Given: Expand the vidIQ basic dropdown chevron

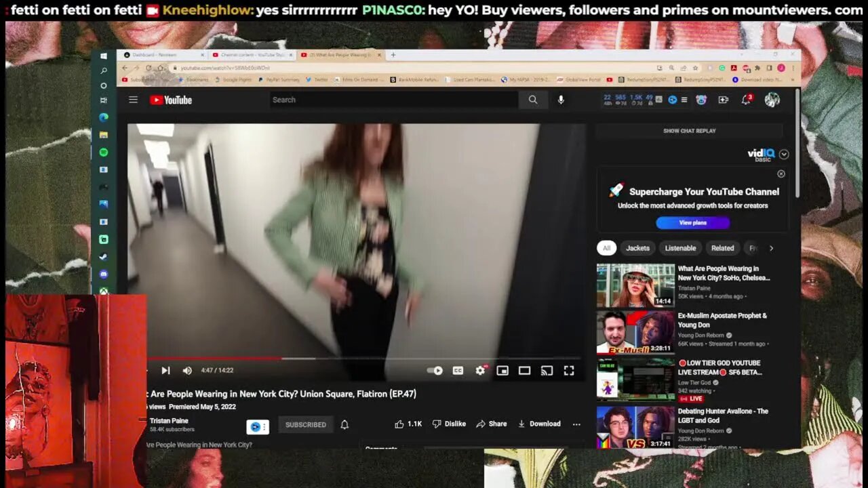Looking at the screenshot, I should click(784, 154).
